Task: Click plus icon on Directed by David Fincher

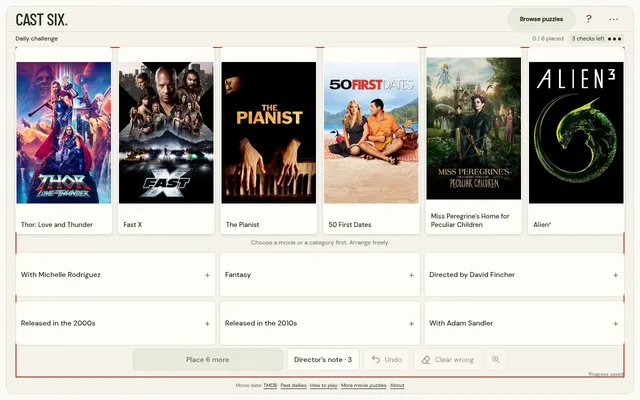Action: tap(615, 275)
